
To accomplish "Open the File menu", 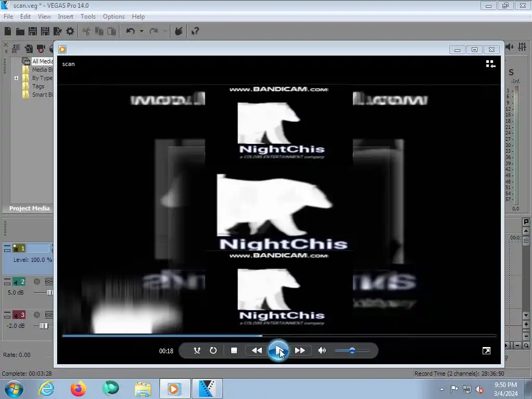I will 8,16.
